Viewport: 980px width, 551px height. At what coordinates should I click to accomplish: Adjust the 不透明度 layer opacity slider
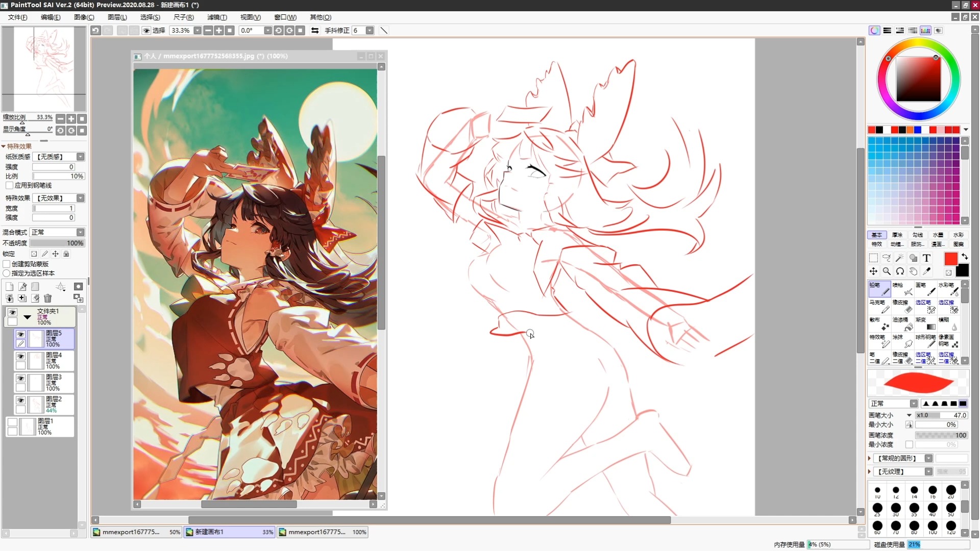click(57, 243)
